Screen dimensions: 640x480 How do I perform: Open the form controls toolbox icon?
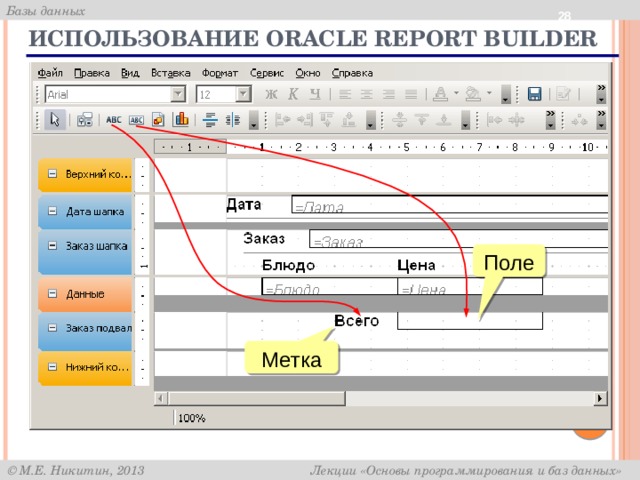pos(84,120)
